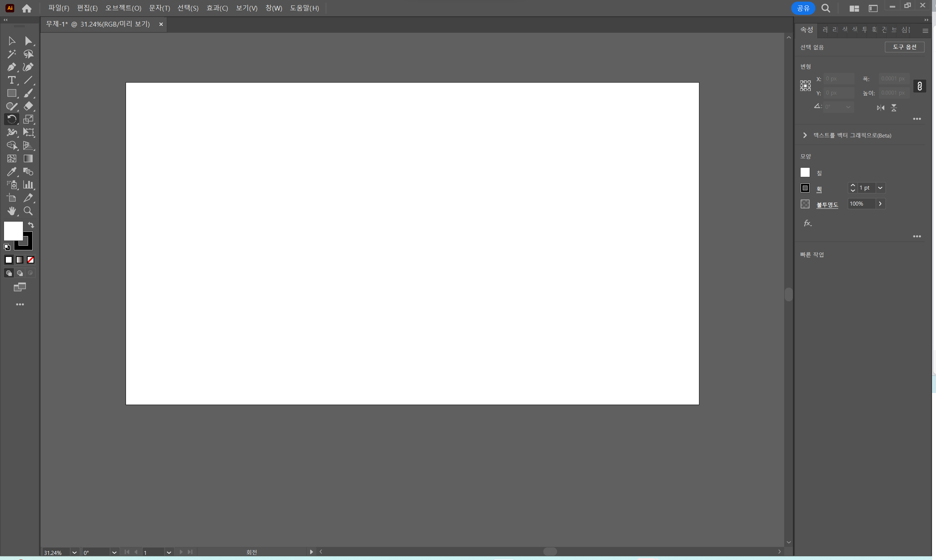
Task: Select the Pen tool
Action: [11, 67]
